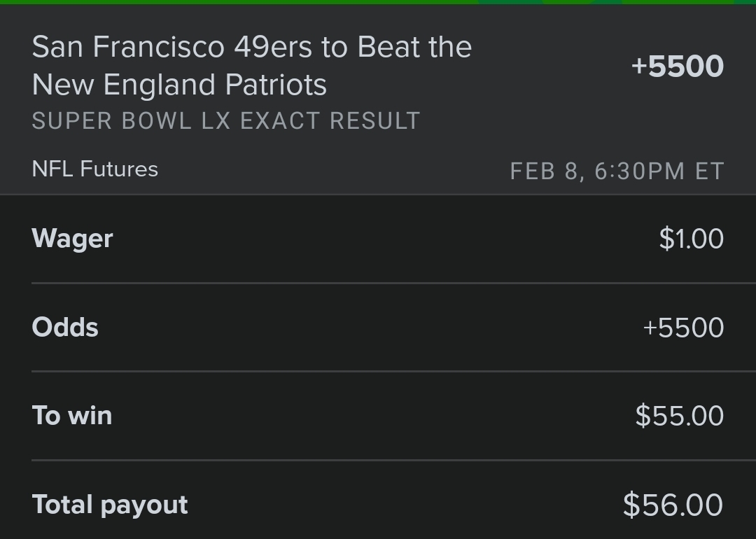Click the Wager label

click(x=72, y=239)
